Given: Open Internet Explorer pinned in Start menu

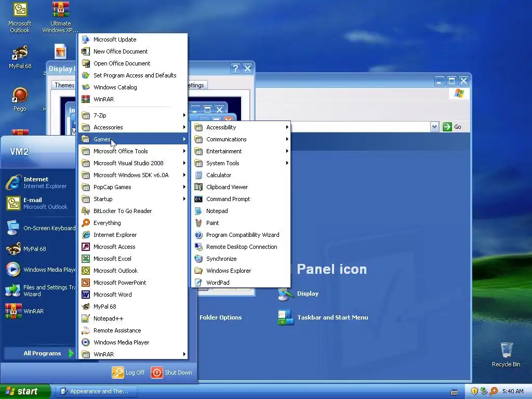Looking at the screenshot, I should pyautogui.click(x=39, y=182).
